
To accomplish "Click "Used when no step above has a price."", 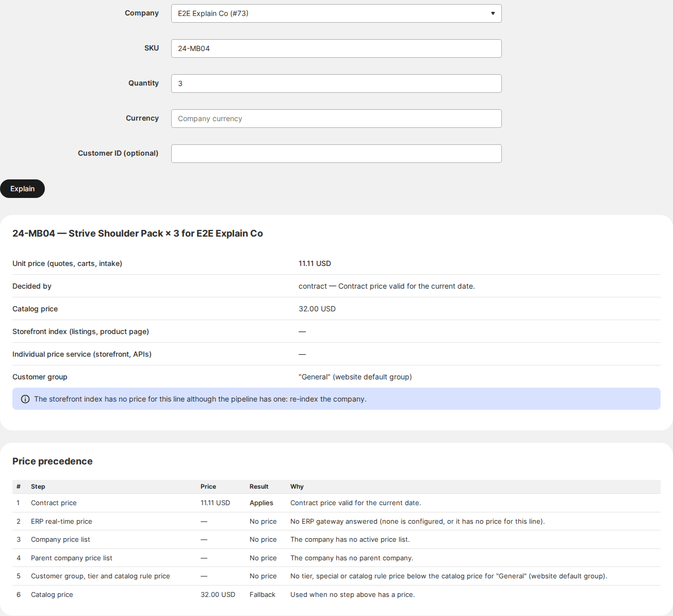I will pyautogui.click(x=353, y=595).
